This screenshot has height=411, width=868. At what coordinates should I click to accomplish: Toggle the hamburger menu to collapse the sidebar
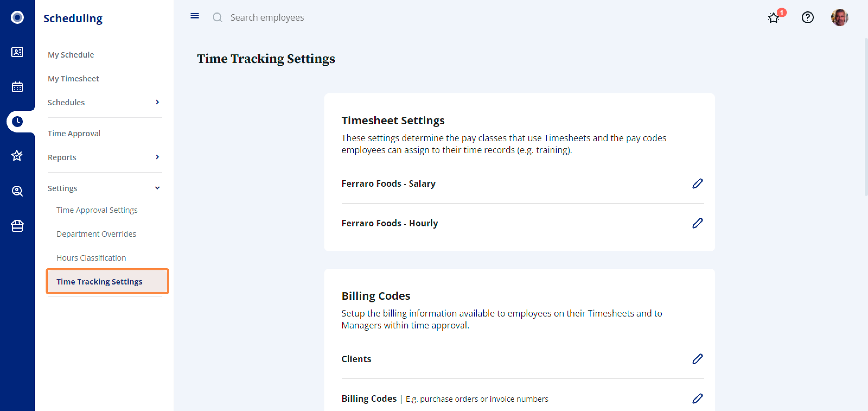tap(195, 16)
